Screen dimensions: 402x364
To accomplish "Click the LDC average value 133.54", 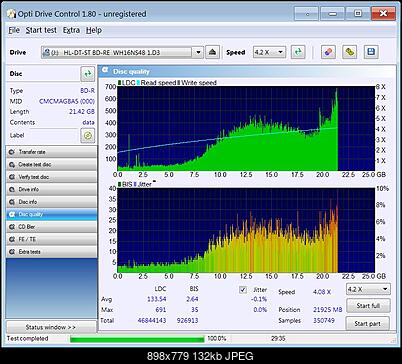I will (x=157, y=299).
